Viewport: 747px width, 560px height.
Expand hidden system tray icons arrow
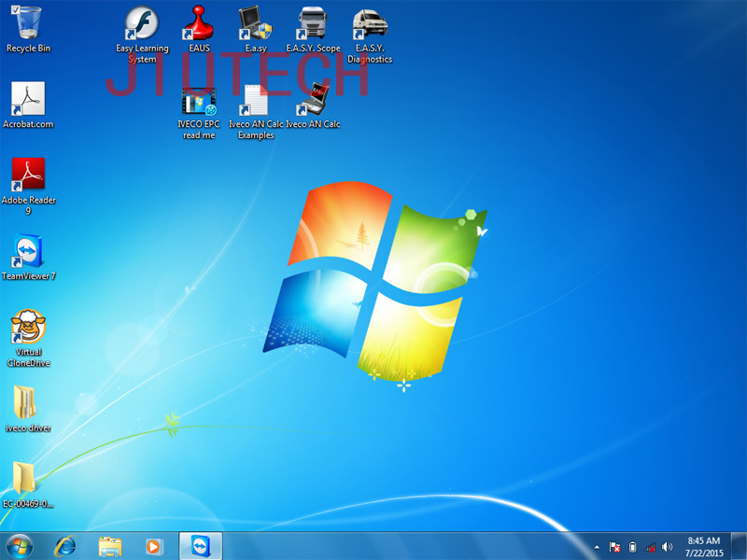[x=597, y=547]
